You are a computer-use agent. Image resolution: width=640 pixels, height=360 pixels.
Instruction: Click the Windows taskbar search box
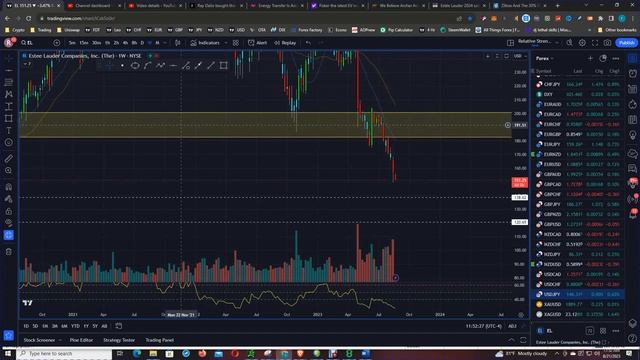click(64, 353)
